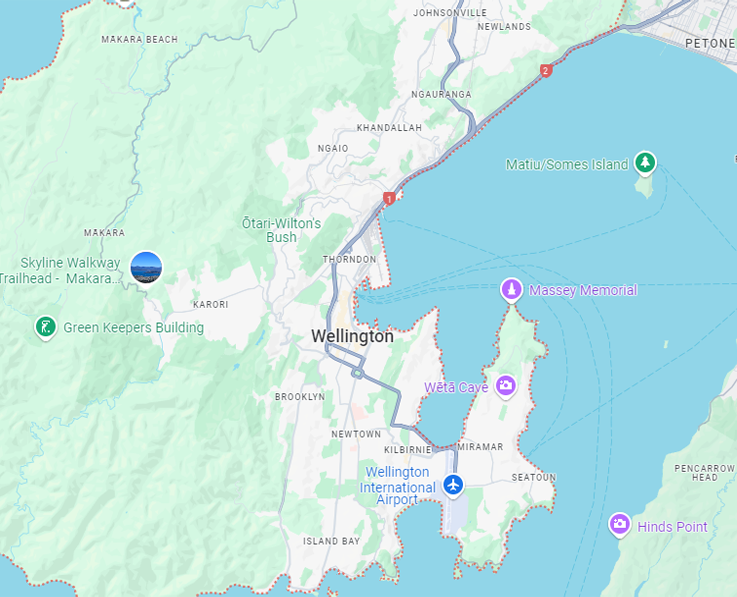
Task: Click the Wellington International Airport text label
Action: click(x=398, y=486)
